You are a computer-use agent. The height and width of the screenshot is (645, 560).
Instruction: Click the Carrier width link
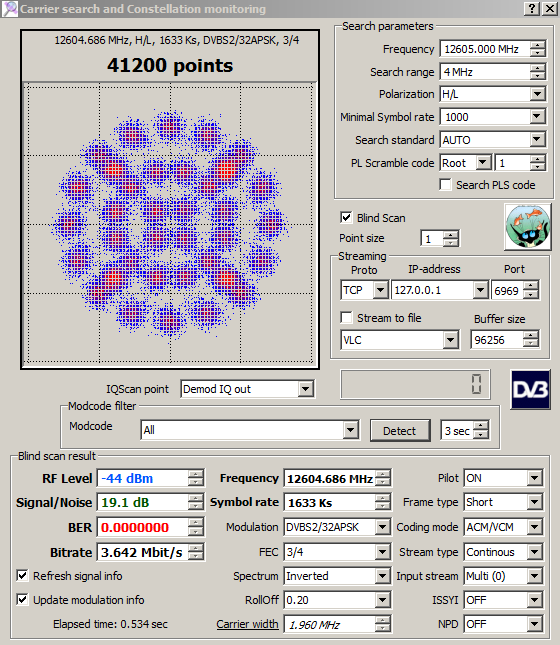(x=247, y=624)
